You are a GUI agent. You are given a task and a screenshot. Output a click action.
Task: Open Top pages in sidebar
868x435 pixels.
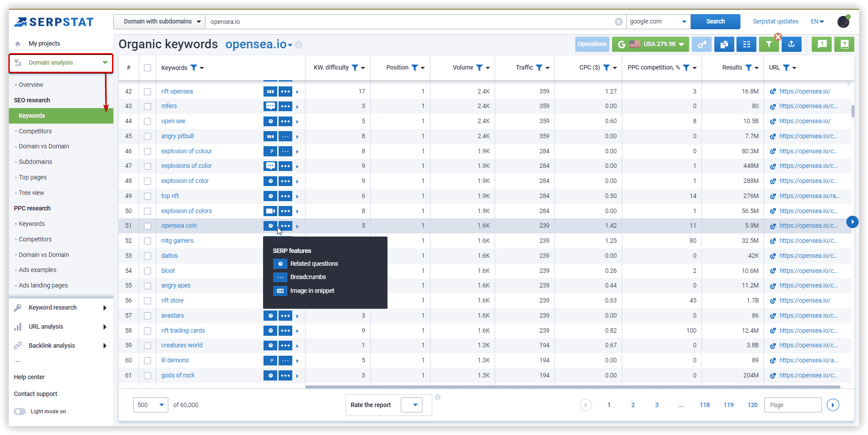coord(33,177)
